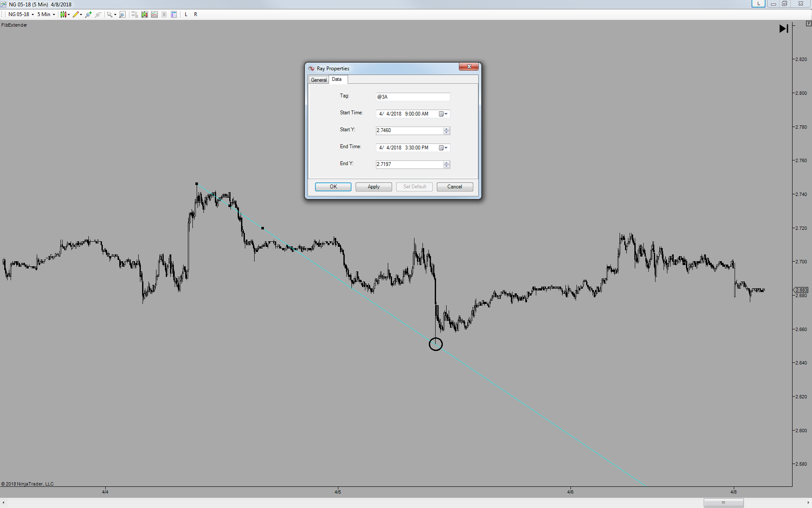Switch to the General tab
The image size is (812, 508).
[x=318, y=80]
